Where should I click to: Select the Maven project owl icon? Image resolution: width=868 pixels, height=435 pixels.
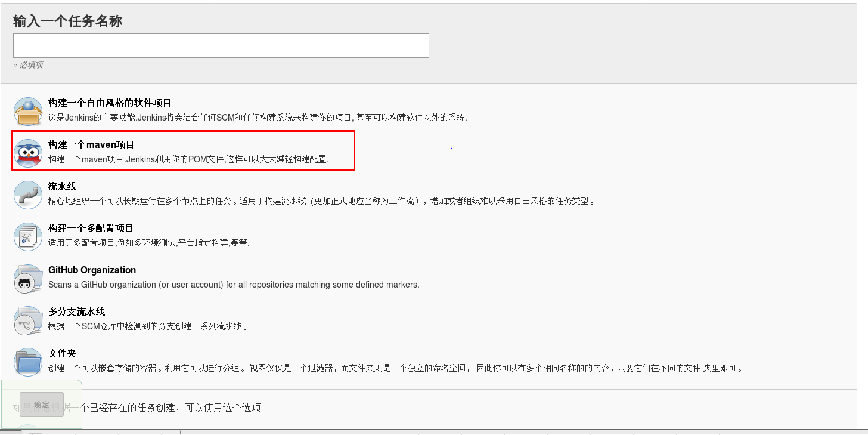(28, 153)
